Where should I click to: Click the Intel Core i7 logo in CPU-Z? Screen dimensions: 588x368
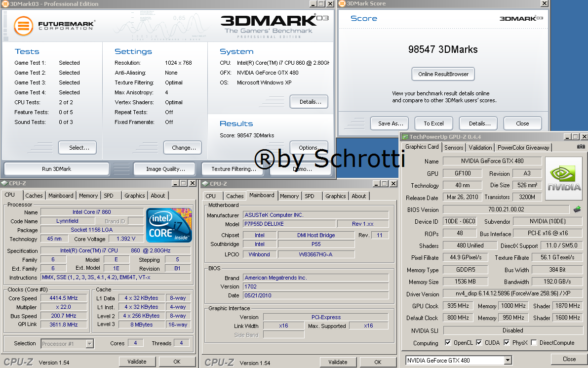(169, 225)
